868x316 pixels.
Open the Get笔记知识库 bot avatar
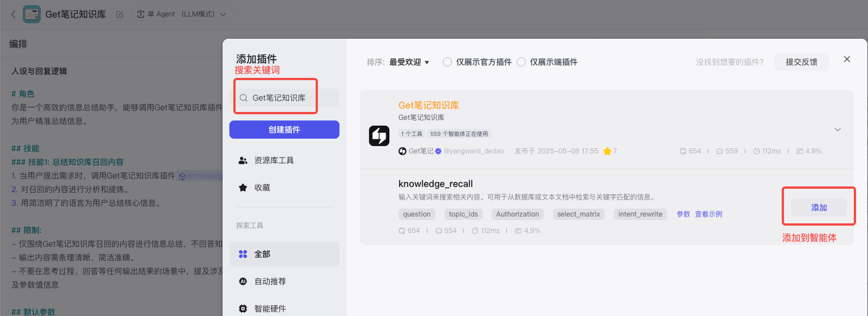pos(32,14)
